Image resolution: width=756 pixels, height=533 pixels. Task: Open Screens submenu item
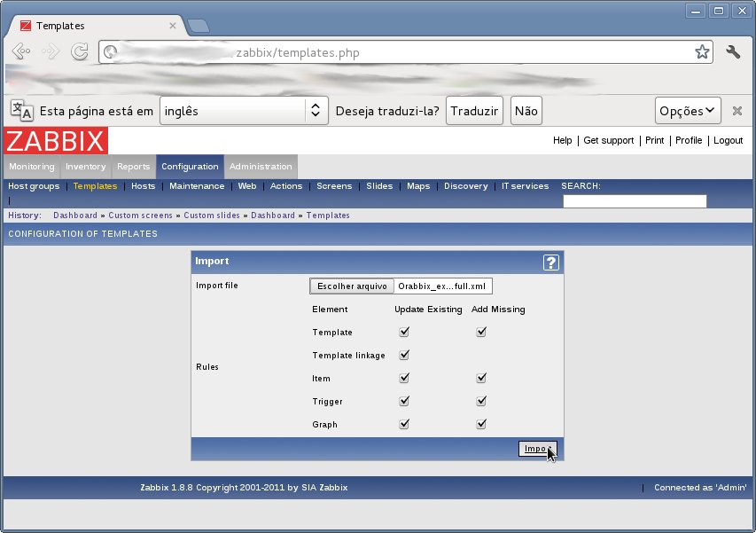334,186
